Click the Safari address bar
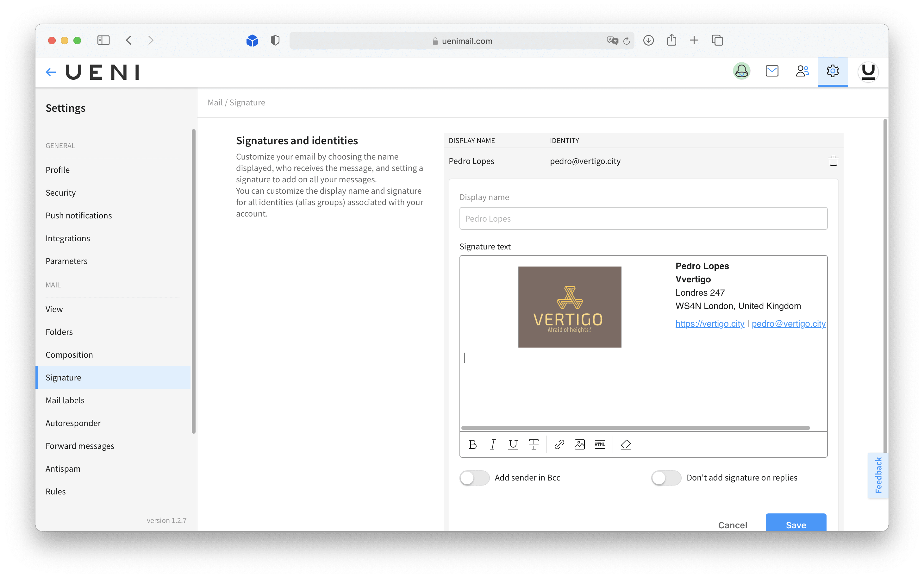924x578 pixels. 462,41
